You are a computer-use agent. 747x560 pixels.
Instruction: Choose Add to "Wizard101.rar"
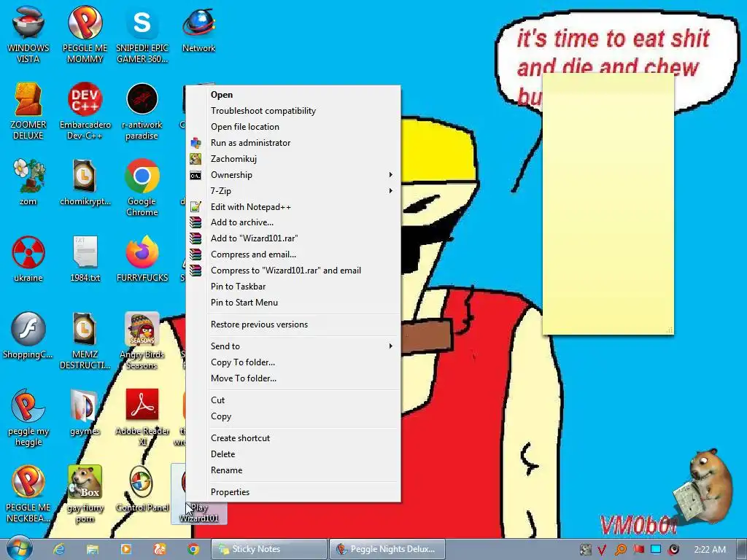pos(293,238)
